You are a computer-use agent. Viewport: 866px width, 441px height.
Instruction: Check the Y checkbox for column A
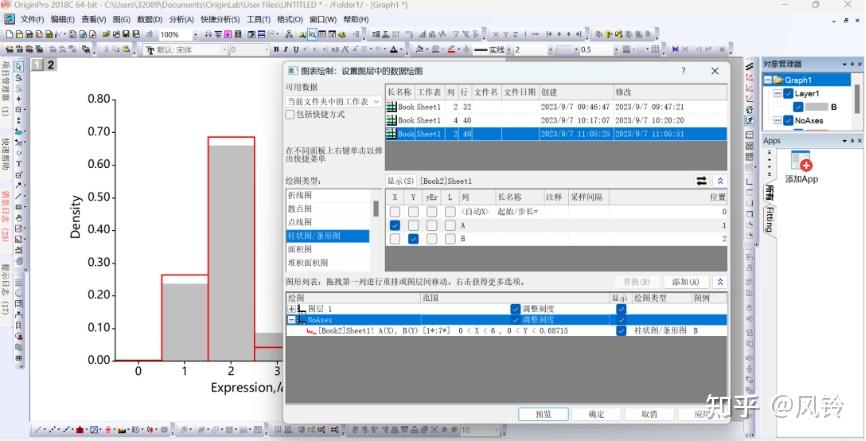(x=413, y=225)
